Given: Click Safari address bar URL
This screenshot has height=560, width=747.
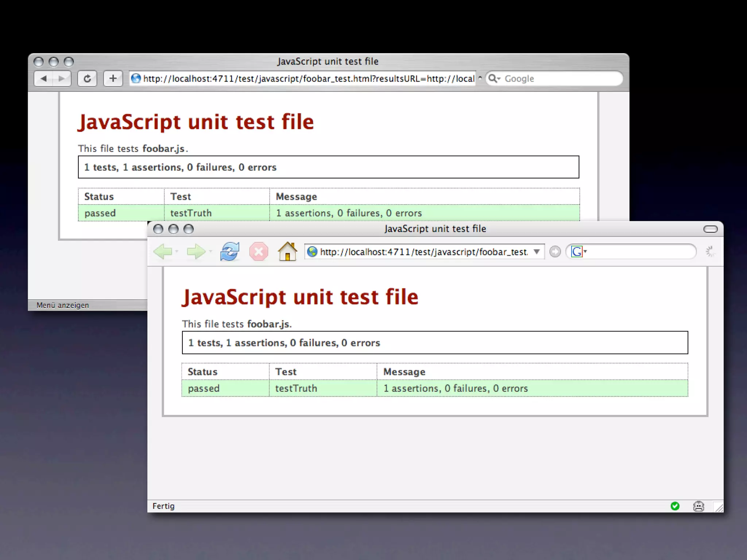Looking at the screenshot, I should pyautogui.click(x=308, y=78).
